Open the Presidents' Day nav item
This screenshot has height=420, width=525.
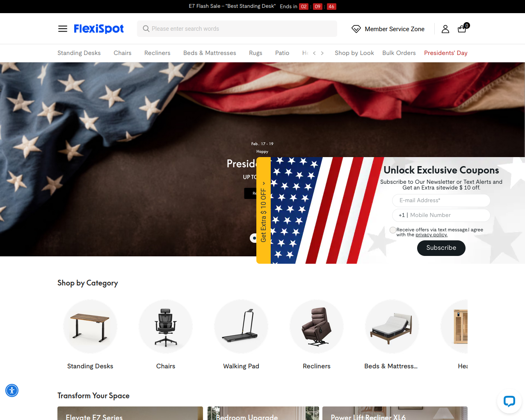click(446, 53)
